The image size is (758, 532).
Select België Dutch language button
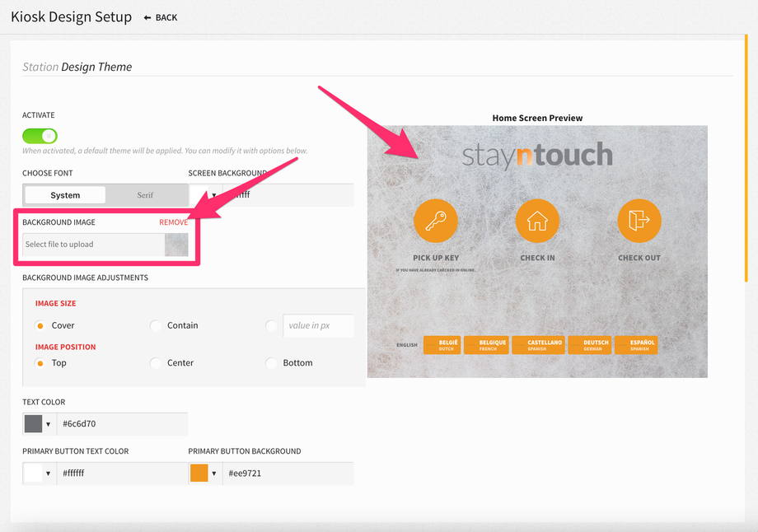(x=442, y=345)
